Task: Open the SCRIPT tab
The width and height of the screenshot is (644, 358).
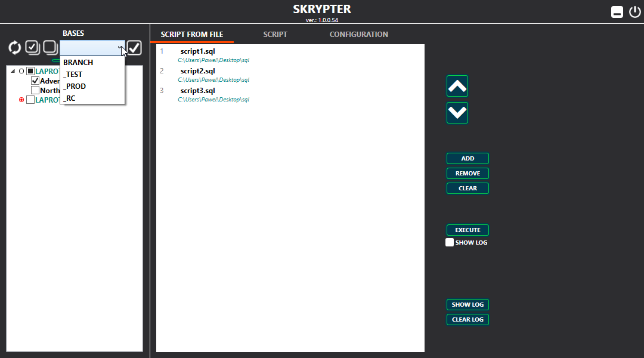Action: coord(275,35)
